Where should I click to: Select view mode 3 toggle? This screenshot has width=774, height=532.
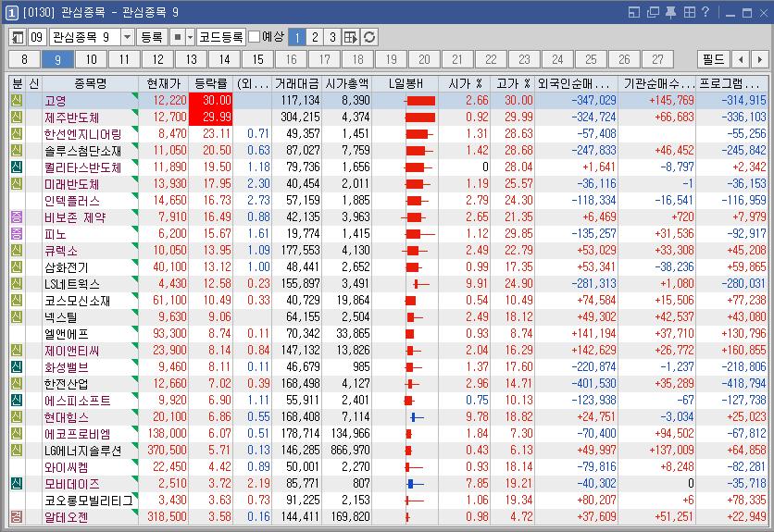click(x=332, y=37)
